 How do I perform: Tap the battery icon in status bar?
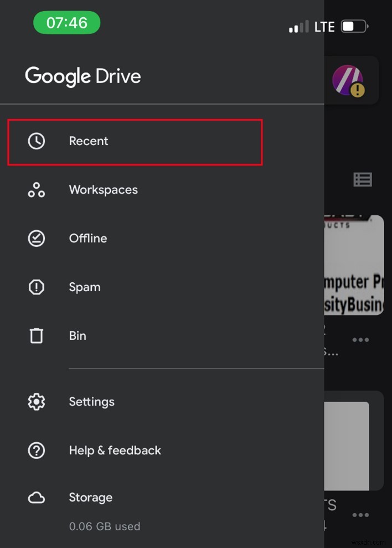click(354, 26)
